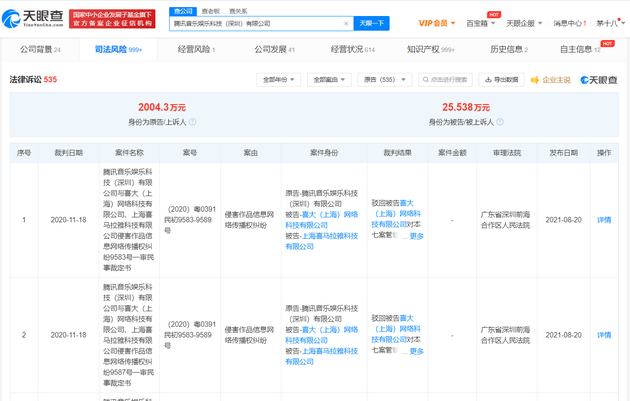Open the 全部案由 case cause dropdown

coord(329,80)
